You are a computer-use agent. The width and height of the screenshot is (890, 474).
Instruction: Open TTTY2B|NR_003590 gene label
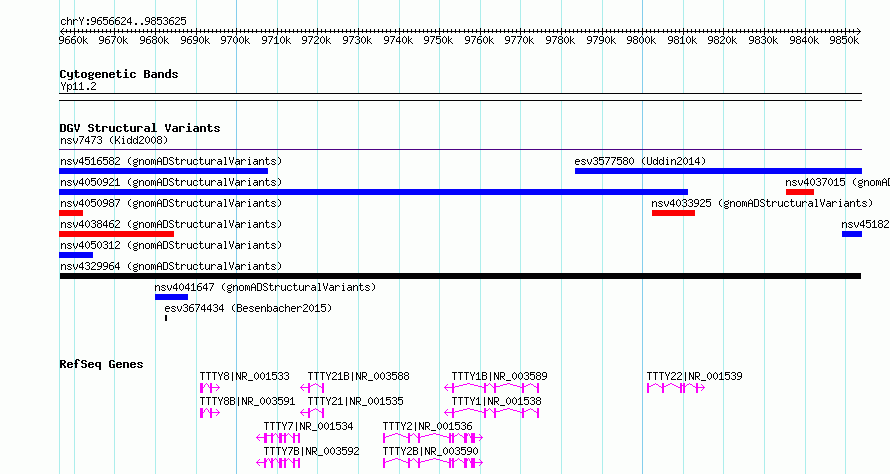[430, 451]
